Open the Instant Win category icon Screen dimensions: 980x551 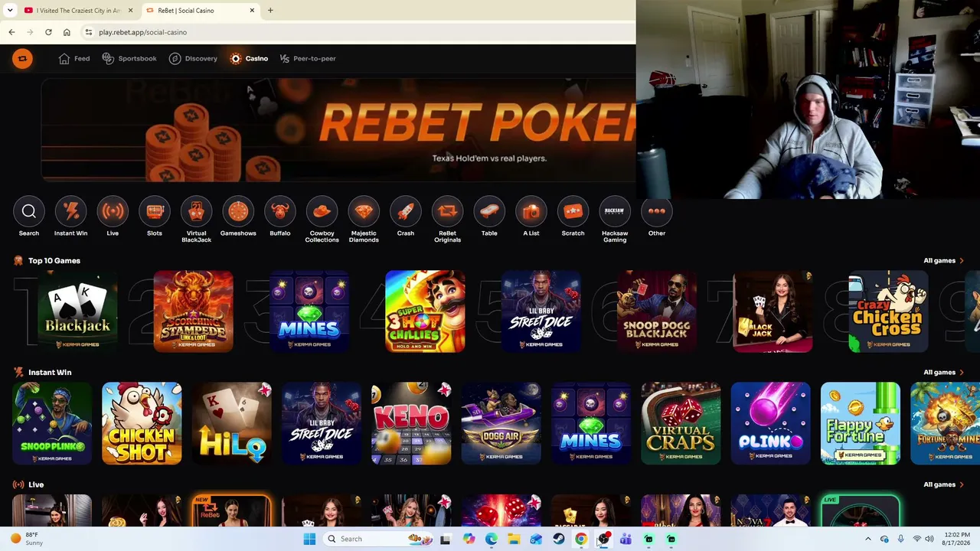[x=70, y=211]
